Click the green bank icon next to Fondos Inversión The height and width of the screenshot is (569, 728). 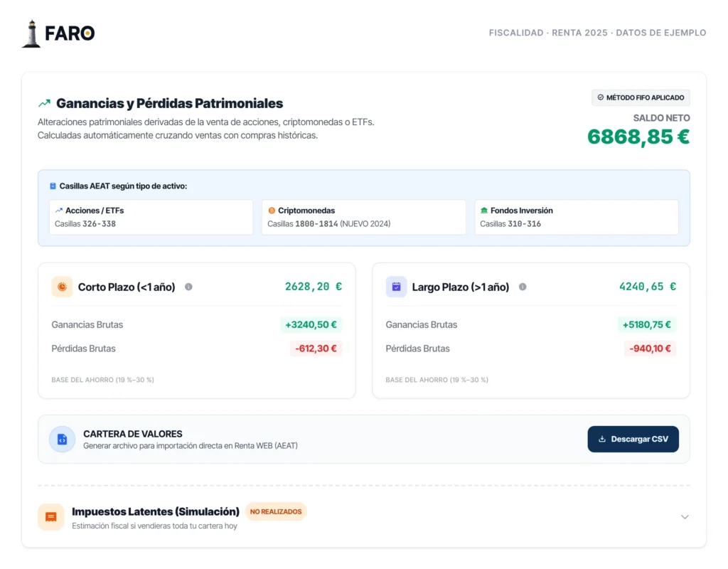(483, 211)
